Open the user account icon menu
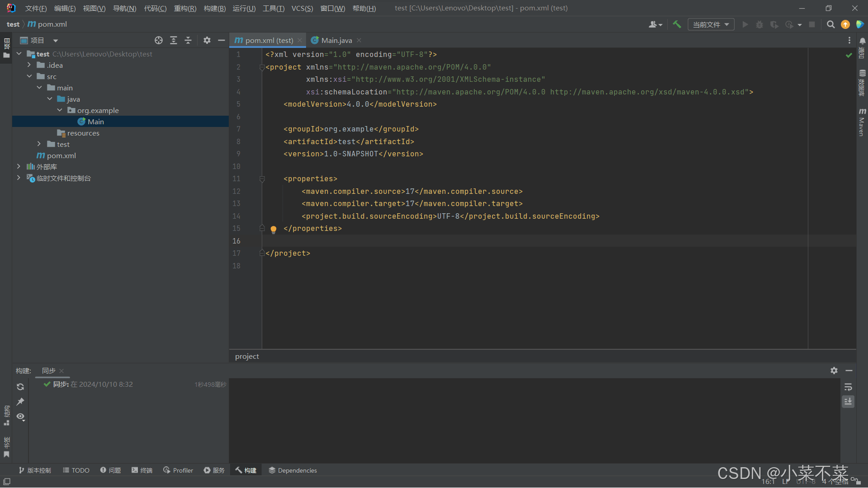The height and width of the screenshot is (488, 868). point(655,24)
